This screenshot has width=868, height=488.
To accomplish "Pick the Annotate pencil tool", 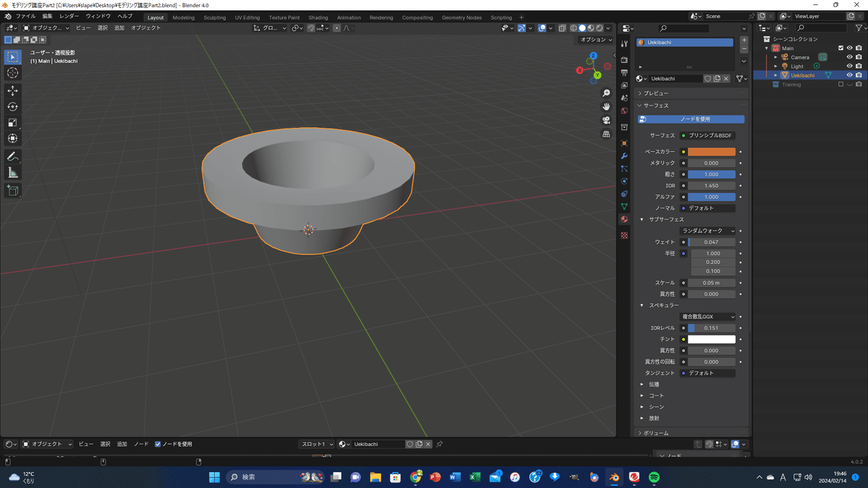I will point(13,157).
